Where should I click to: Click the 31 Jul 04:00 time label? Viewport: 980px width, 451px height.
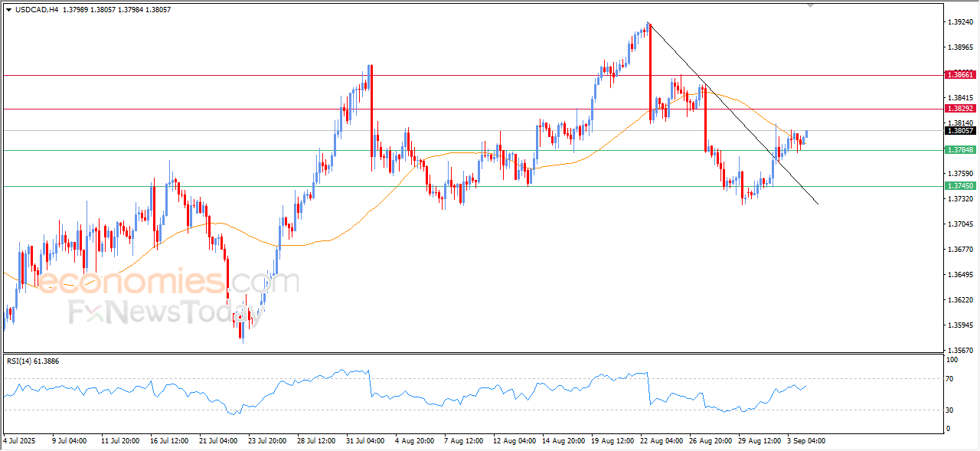coord(365,441)
